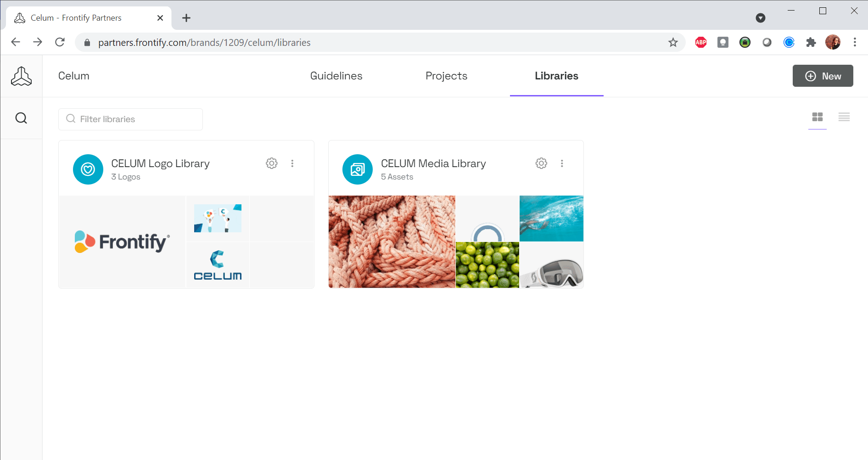The width and height of the screenshot is (868, 460).
Task: Click the CELUM Logo Library circle icon
Action: pos(88,169)
